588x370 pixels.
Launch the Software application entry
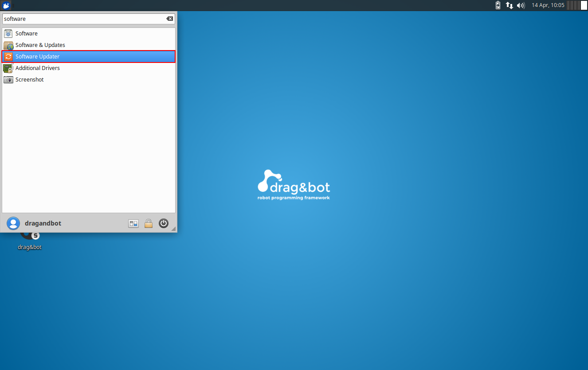(89, 34)
